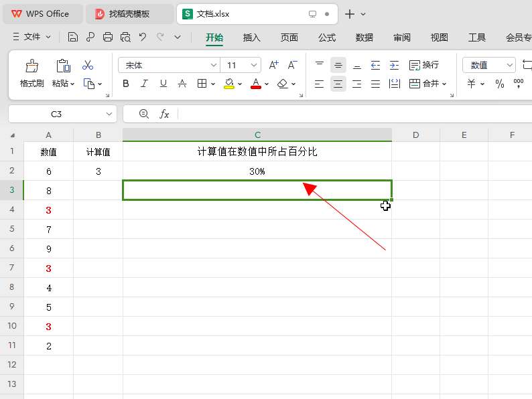Image resolution: width=532 pixels, height=399 pixels.
Task: Expand fill color options arrow
Action: pyautogui.click(x=240, y=84)
